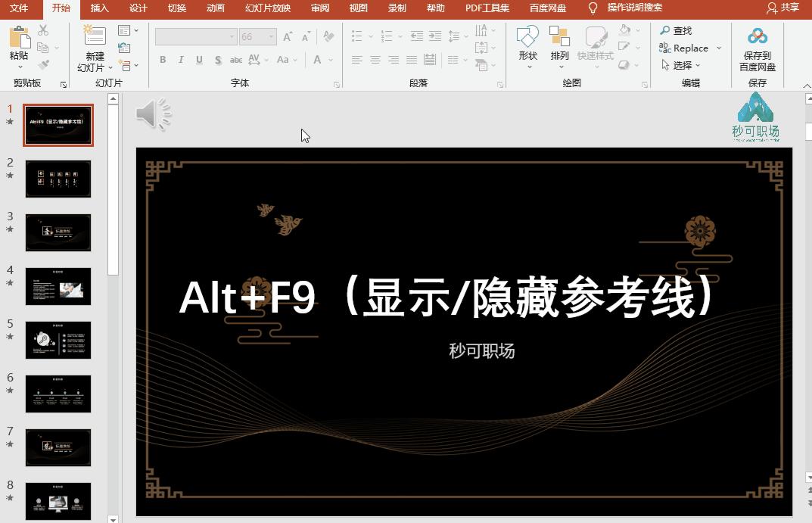Click the 共享 (Share) button
Image resolution: width=812 pixels, height=523 pixels.
(790, 8)
